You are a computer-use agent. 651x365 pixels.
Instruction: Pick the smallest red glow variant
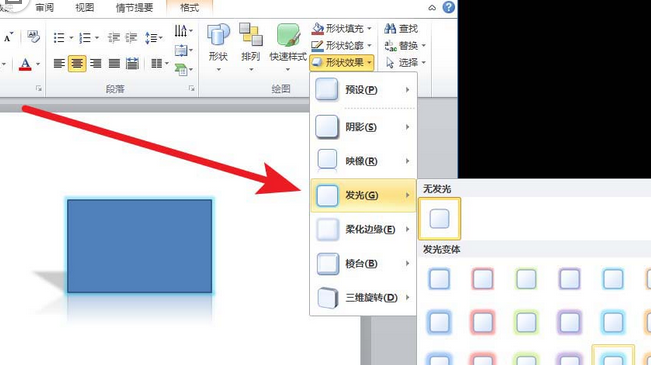click(x=483, y=279)
